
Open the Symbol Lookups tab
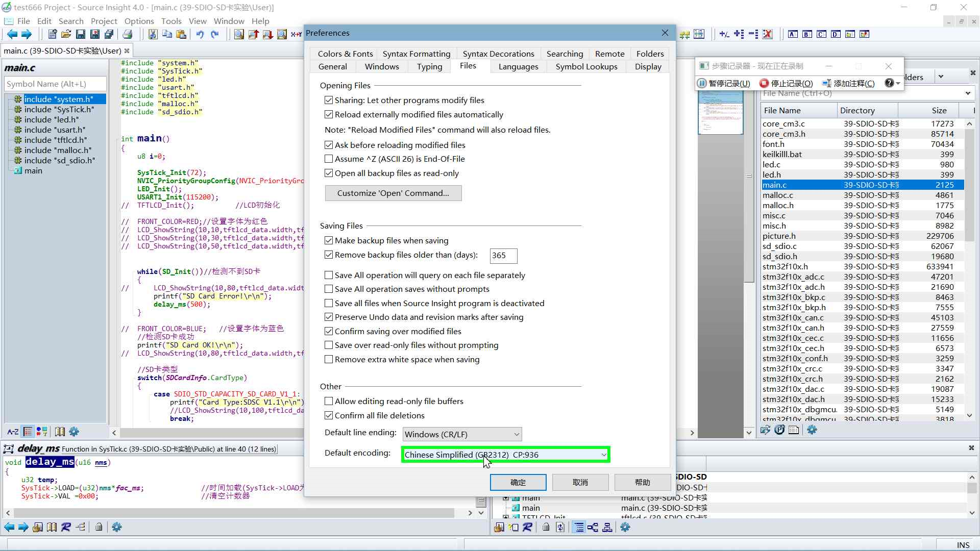pos(586,67)
